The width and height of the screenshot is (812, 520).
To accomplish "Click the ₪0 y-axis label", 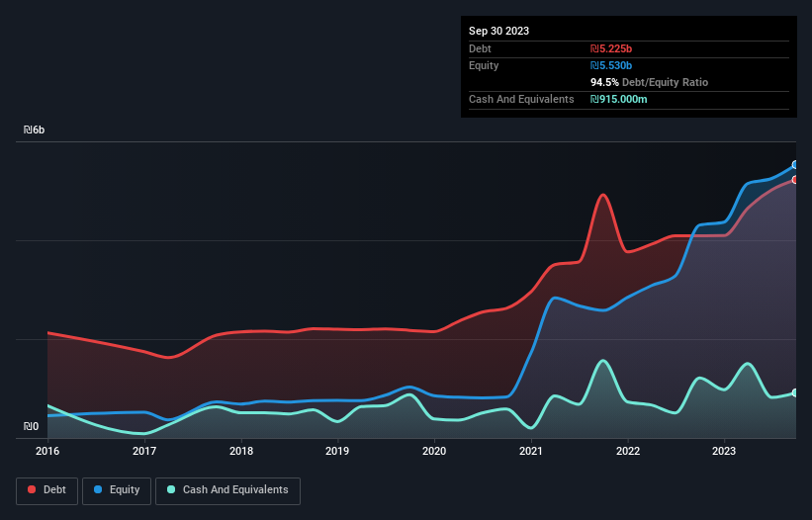I will click(31, 426).
